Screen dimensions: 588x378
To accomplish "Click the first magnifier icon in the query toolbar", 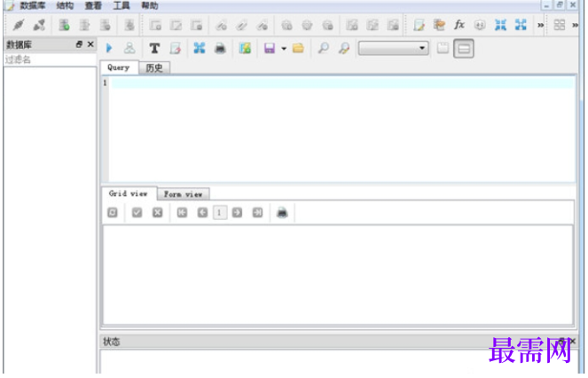I will (323, 48).
